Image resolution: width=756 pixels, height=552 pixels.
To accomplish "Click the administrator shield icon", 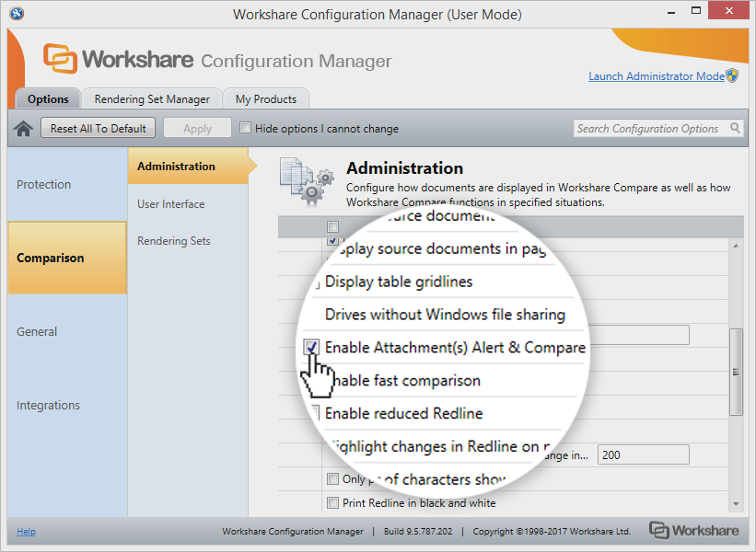I will pos(732,75).
